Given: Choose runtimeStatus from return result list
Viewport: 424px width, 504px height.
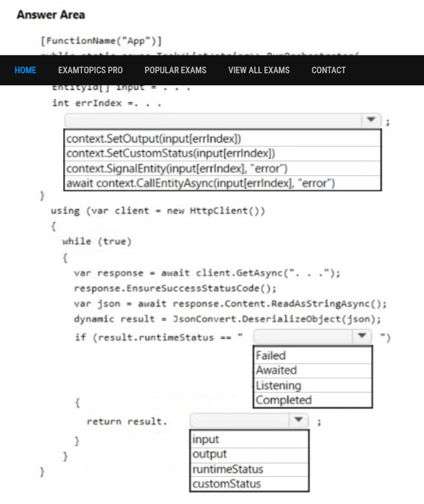Looking at the screenshot, I should [249, 469].
